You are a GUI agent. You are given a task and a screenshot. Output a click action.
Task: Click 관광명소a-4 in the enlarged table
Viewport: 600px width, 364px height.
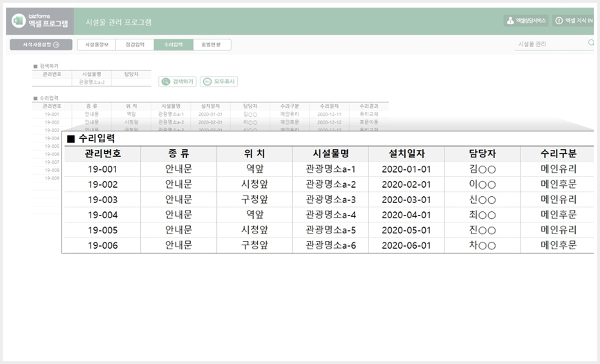330,215
